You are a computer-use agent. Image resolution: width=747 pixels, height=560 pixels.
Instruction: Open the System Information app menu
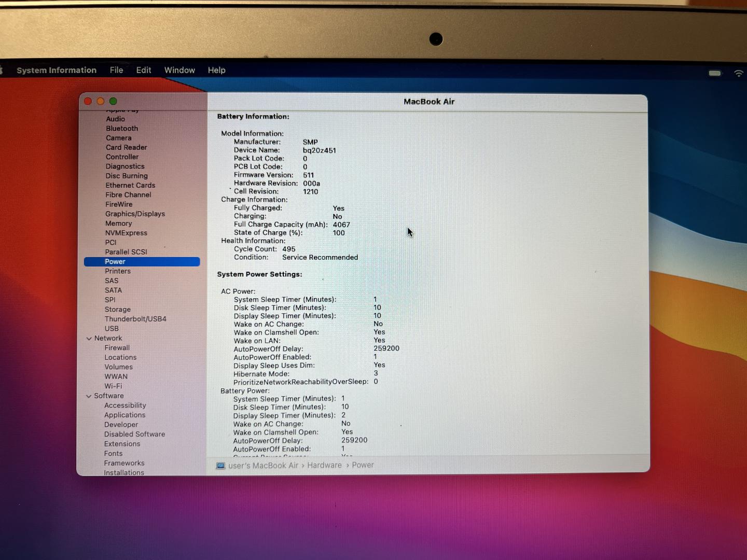(57, 70)
